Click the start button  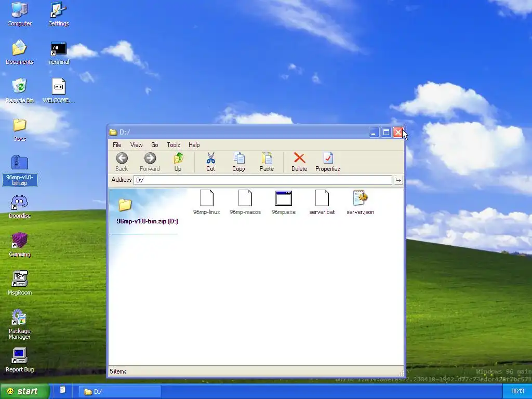[24, 391]
